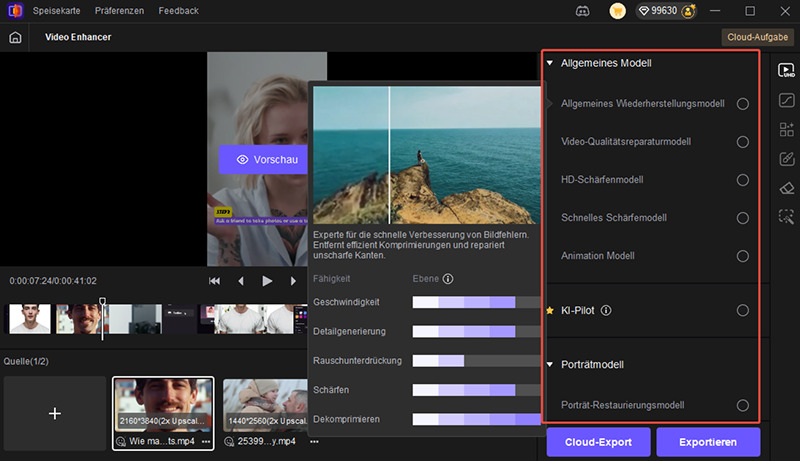
Task: Open the Speisekarte menu
Action: (x=57, y=11)
